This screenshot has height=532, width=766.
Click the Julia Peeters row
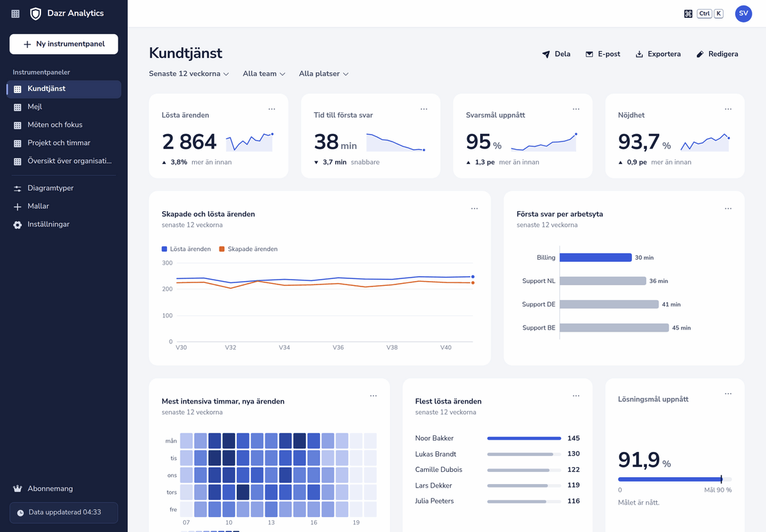coord(497,501)
